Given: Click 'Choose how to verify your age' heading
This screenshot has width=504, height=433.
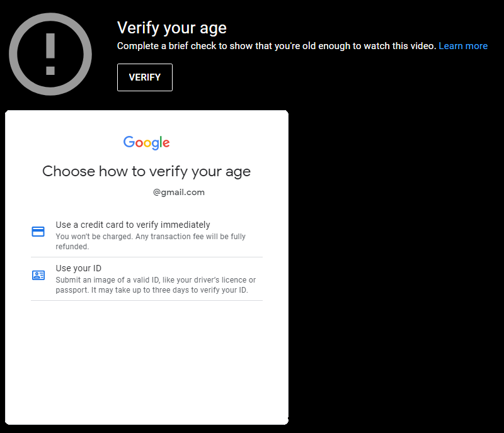Looking at the screenshot, I should (147, 172).
